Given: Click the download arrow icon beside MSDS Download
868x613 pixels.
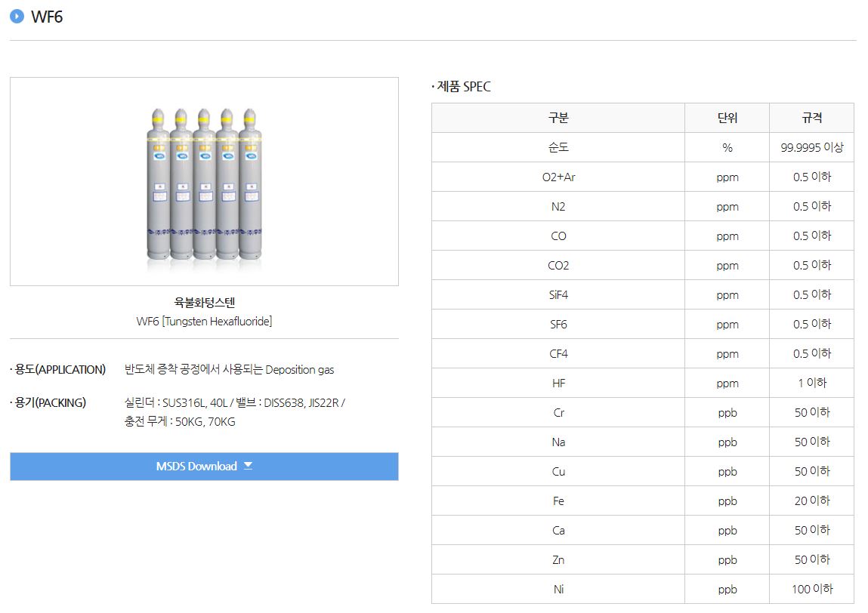Looking at the screenshot, I should point(248,466).
